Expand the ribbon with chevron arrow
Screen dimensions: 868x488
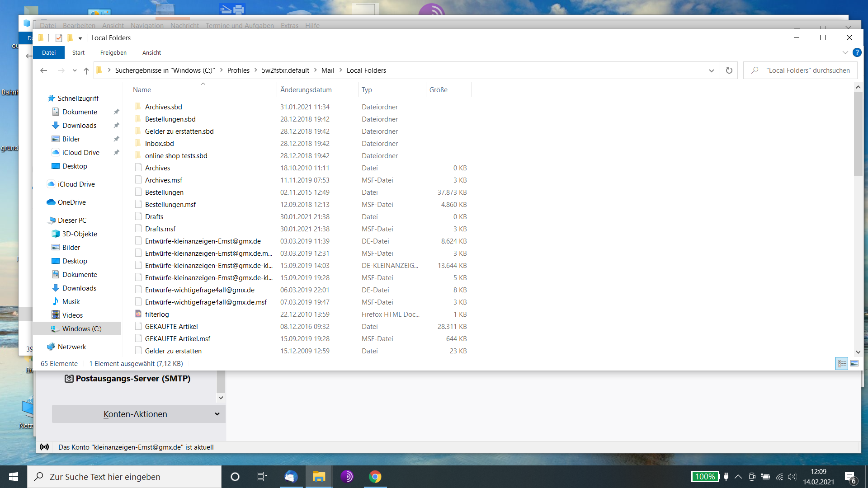845,52
